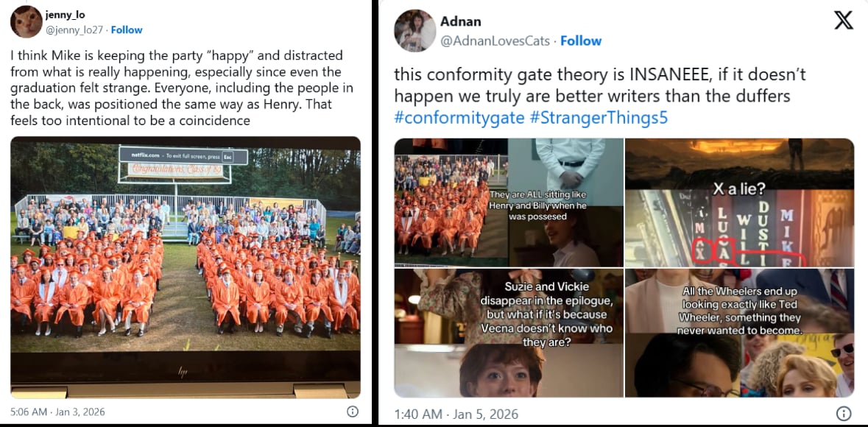Open the 'Suzie and Vickie disappear' image
The width and height of the screenshot is (868, 427).
point(509,334)
